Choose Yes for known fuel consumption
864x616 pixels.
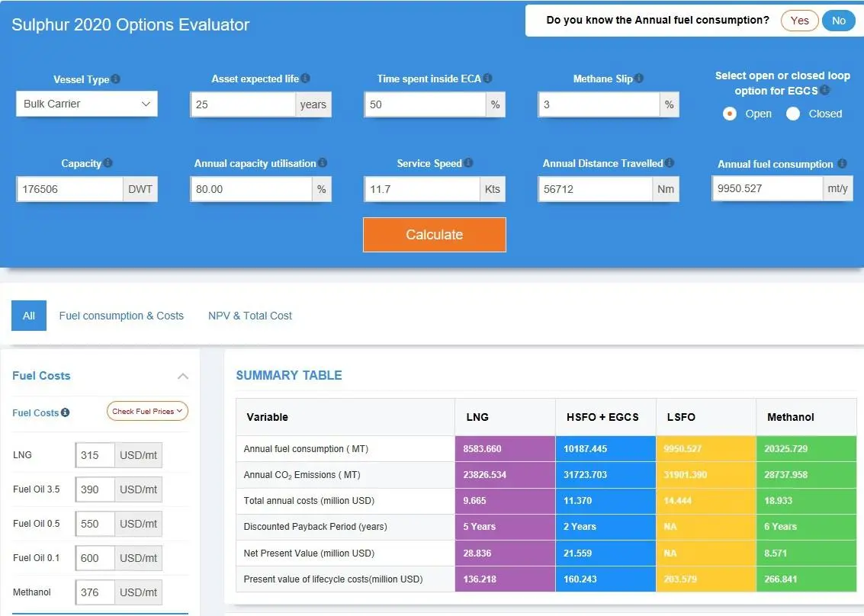799,21
